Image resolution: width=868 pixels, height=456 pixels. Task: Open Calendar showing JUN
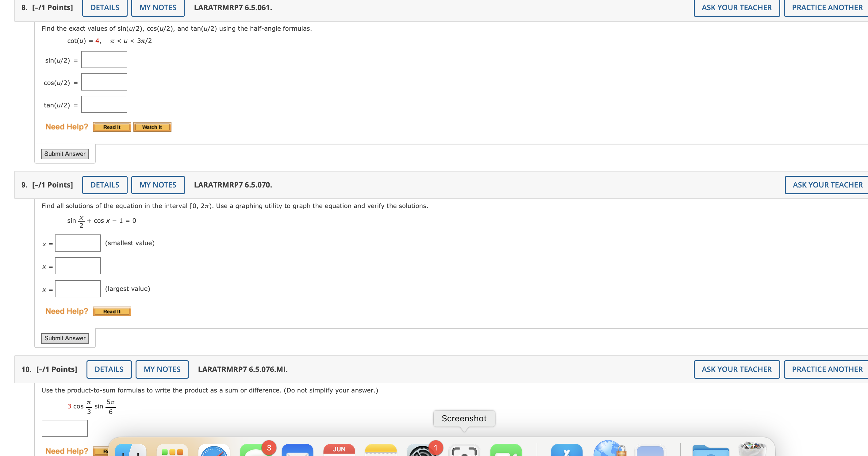[339, 450]
